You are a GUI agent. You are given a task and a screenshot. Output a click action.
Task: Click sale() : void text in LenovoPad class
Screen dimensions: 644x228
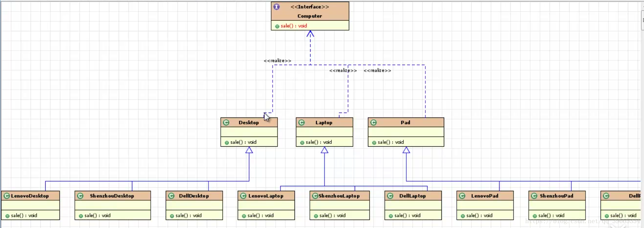pos(479,215)
